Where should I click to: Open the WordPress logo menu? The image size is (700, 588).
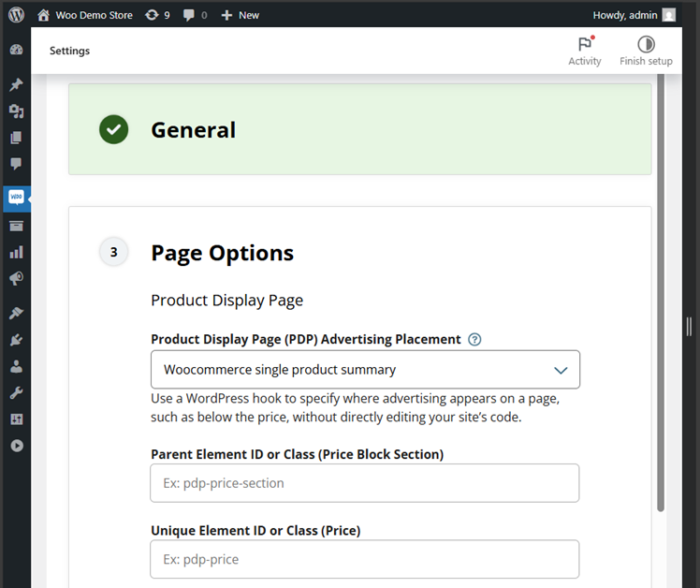16,15
